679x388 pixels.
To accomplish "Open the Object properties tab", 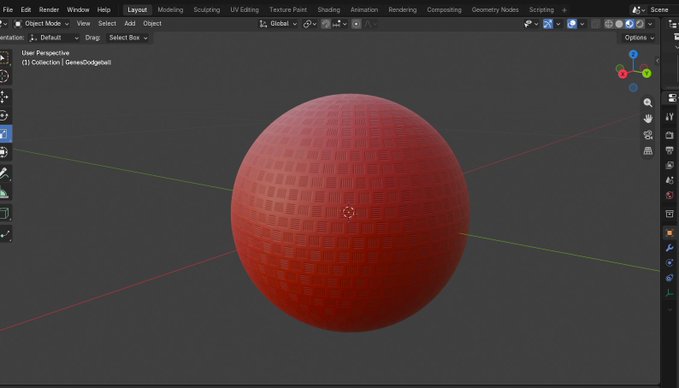I will [669, 233].
